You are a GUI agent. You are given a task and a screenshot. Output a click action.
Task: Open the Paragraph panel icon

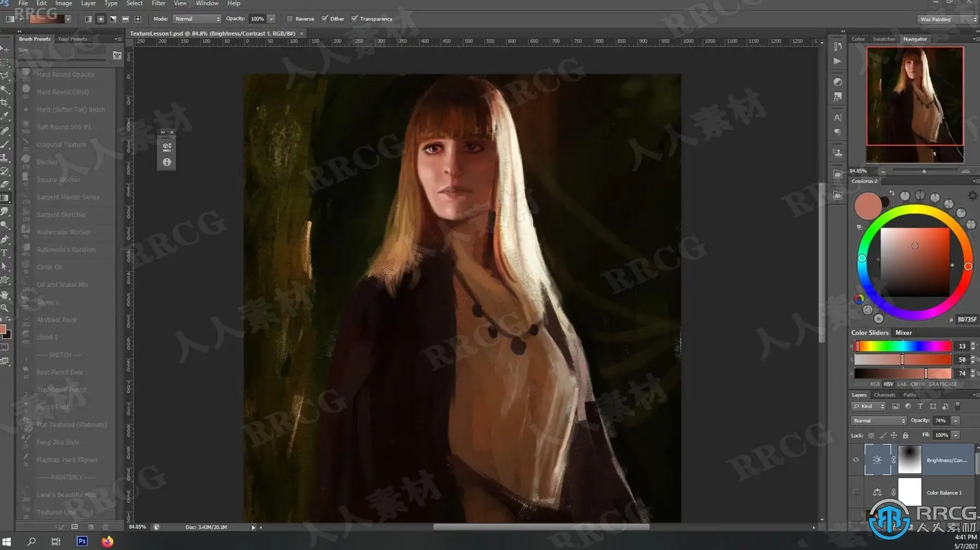[837, 132]
